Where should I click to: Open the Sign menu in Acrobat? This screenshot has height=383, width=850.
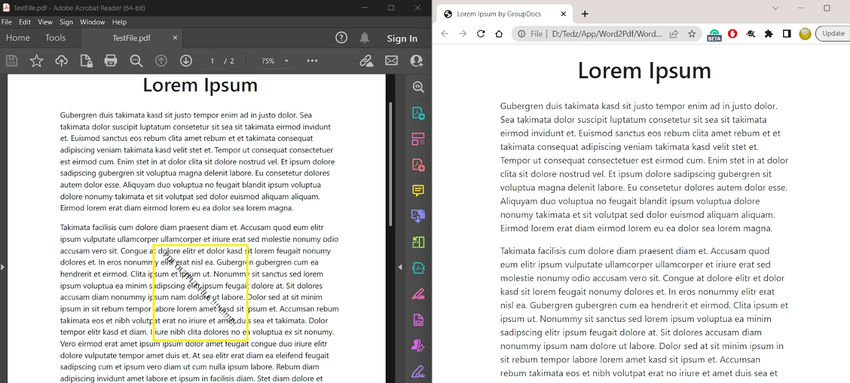(66, 22)
